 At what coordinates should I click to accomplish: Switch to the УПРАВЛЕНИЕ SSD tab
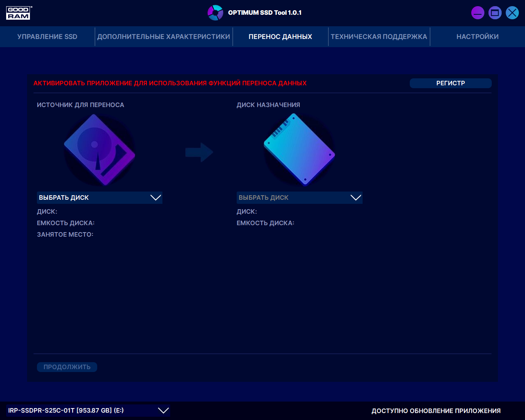point(47,37)
